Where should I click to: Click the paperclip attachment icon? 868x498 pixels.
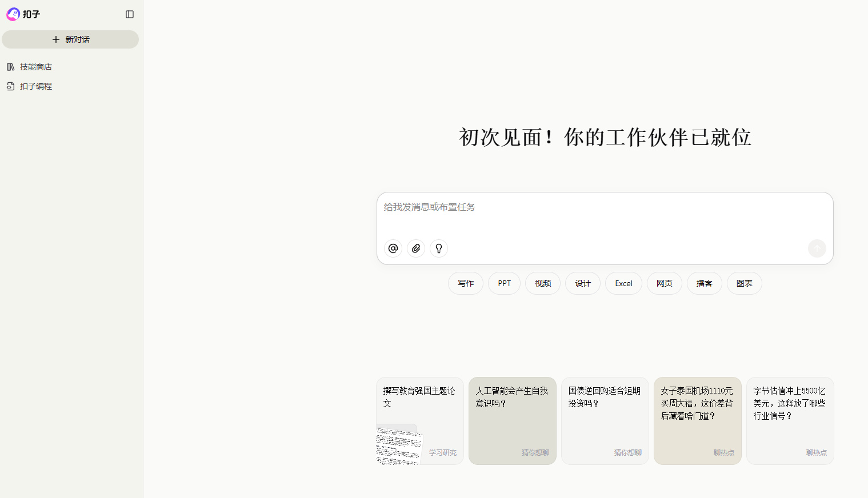[416, 248]
